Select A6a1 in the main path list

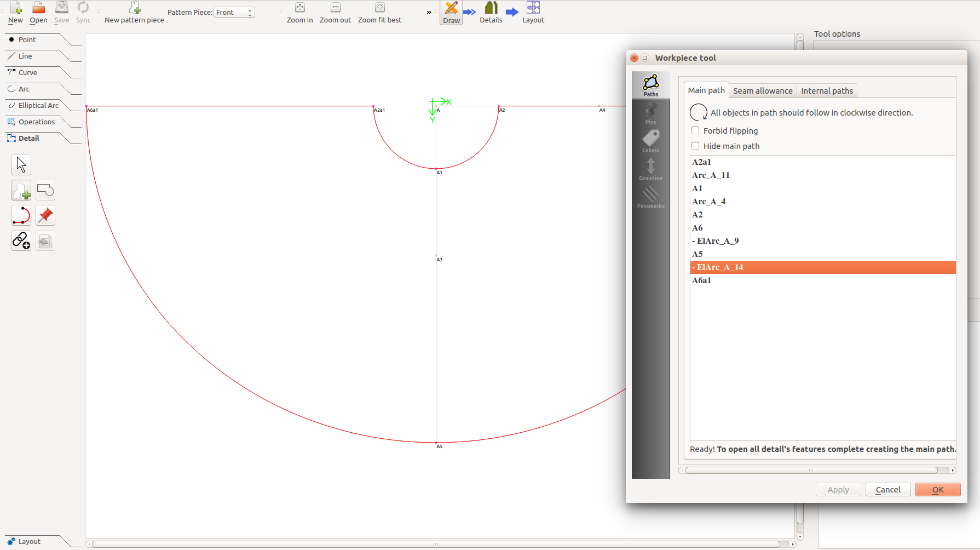coord(702,280)
